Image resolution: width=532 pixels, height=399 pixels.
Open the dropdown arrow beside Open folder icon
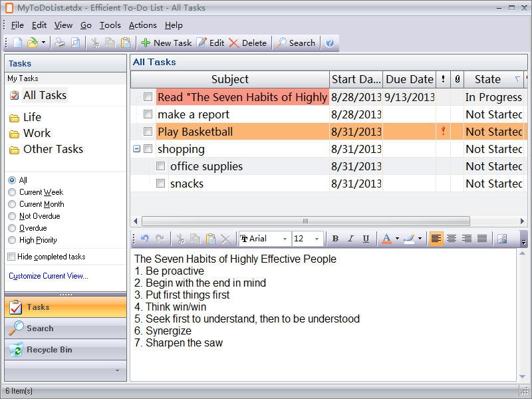coord(43,43)
